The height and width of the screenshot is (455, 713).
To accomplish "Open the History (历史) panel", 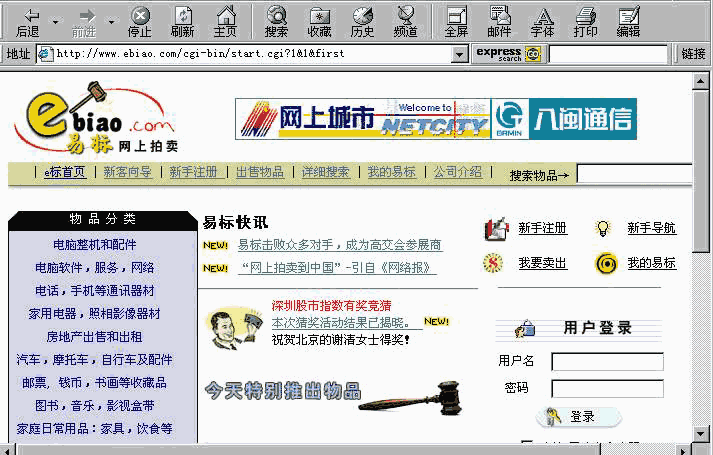I will pos(362,21).
